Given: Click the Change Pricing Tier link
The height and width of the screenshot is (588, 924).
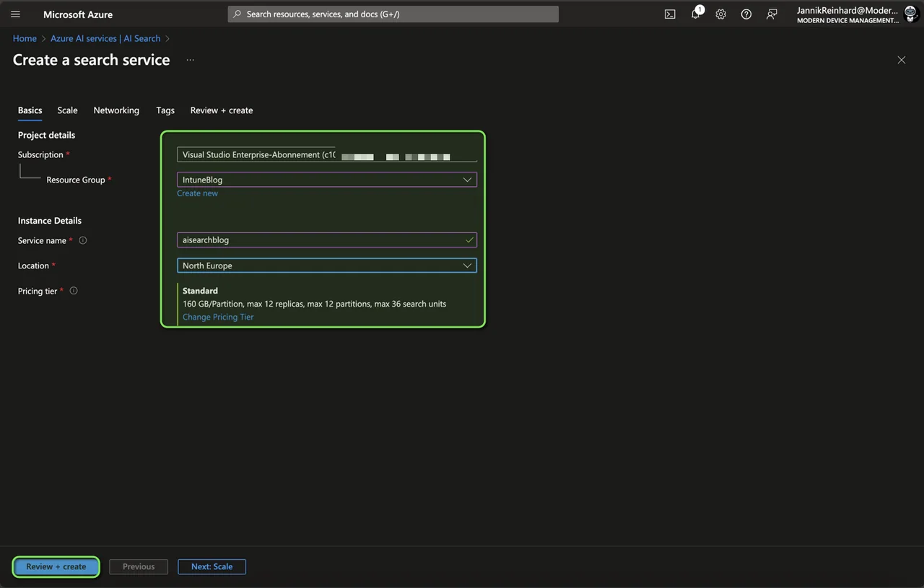Looking at the screenshot, I should click(218, 317).
